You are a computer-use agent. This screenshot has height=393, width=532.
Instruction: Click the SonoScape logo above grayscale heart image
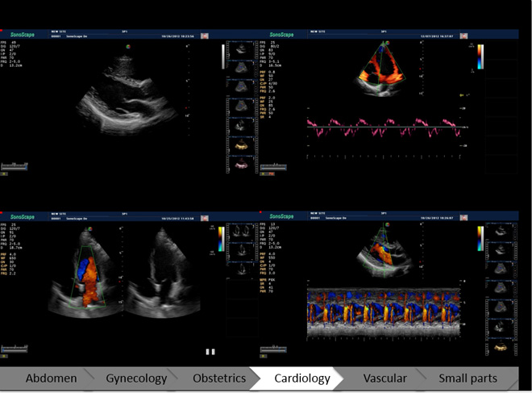[x=23, y=35]
